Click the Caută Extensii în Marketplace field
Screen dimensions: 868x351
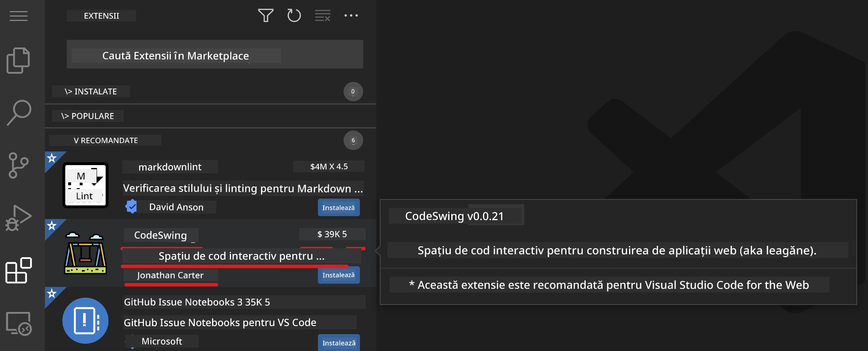[215, 54]
